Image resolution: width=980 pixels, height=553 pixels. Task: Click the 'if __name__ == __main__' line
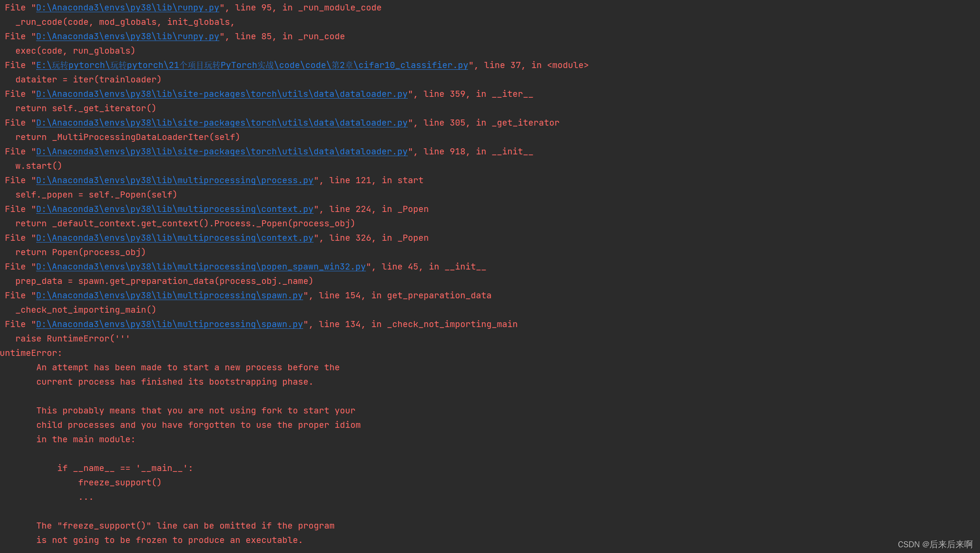point(125,468)
